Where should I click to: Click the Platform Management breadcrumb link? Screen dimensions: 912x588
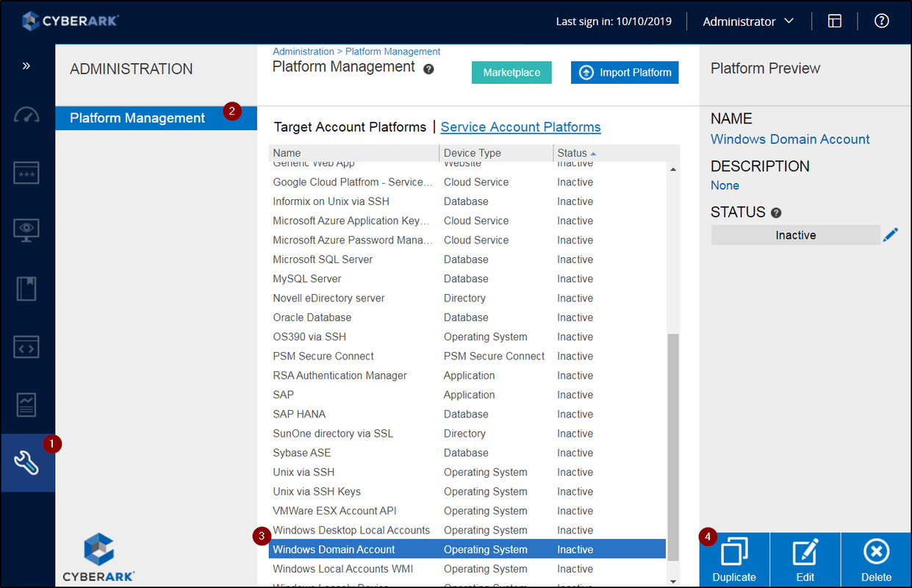[x=392, y=51]
